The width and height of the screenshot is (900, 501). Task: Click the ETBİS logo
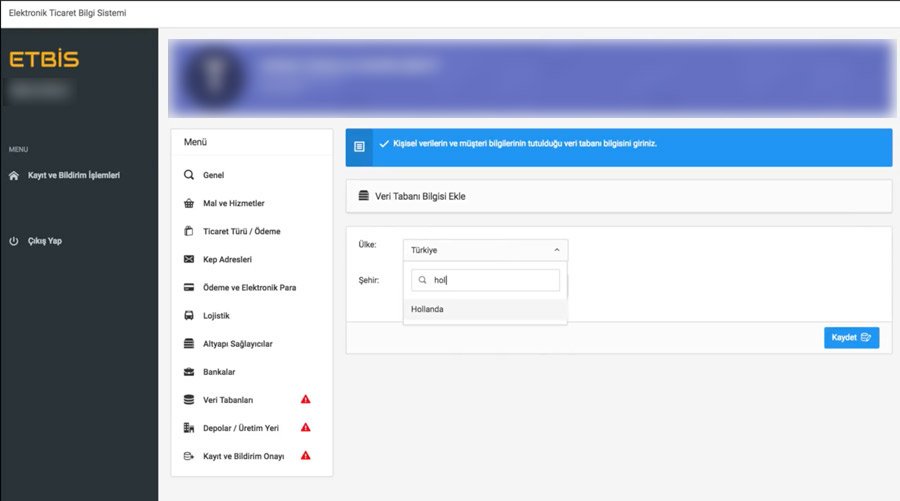44,59
